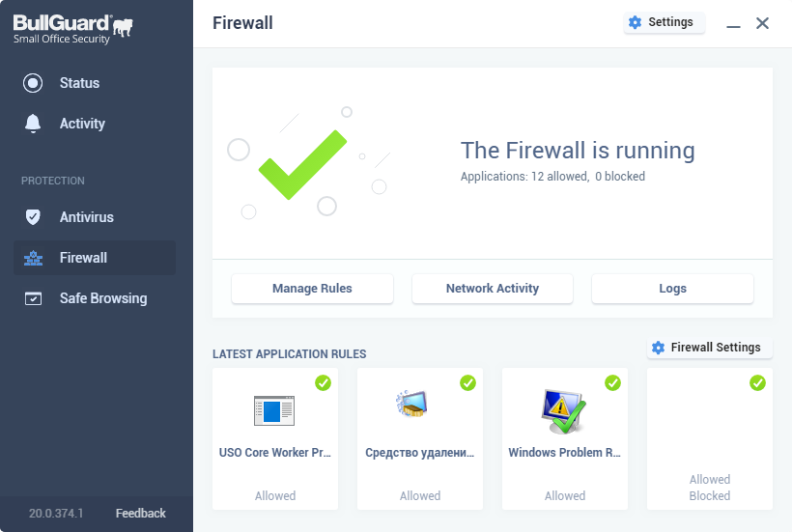Image resolution: width=792 pixels, height=532 pixels.
Task: Go to the Safe Browsing section
Action: 102,298
